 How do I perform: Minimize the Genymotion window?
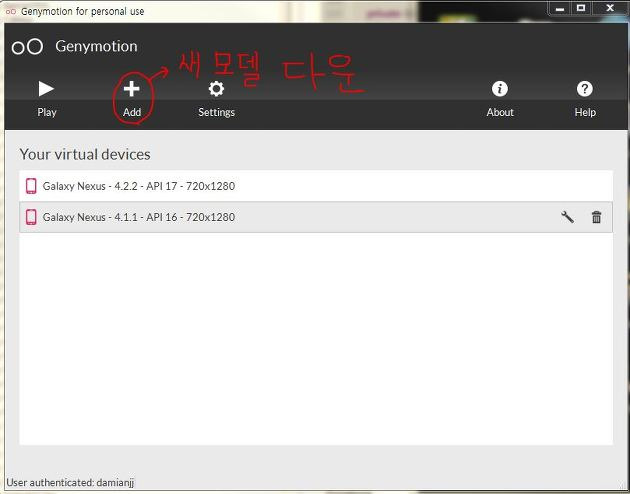pyautogui.click(x=560, y=8)
